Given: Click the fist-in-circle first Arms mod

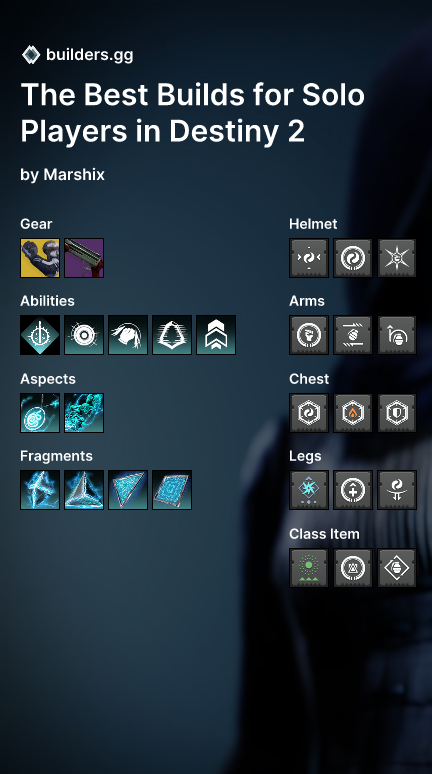Looking at the screenshot, I should tap(309, 335).
